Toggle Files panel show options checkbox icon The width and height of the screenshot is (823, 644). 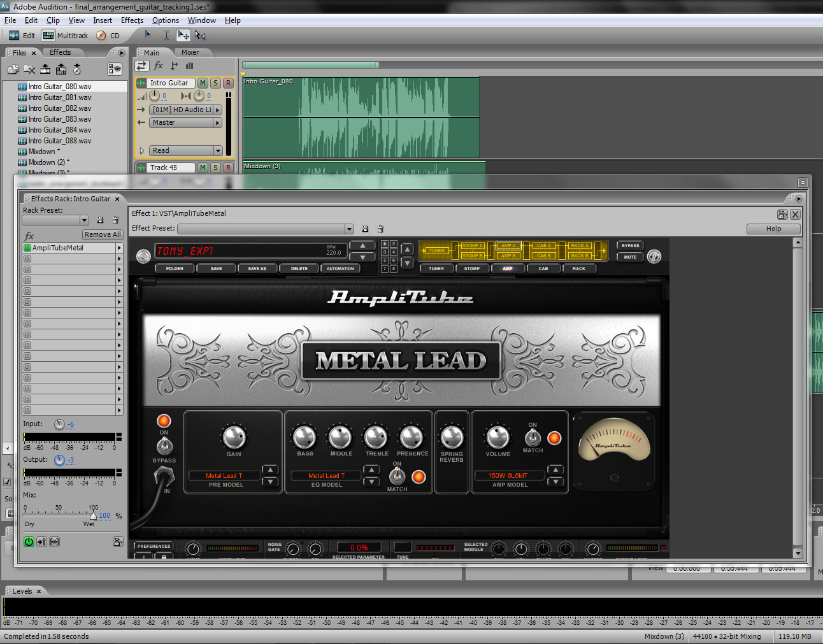click(115, 69)
